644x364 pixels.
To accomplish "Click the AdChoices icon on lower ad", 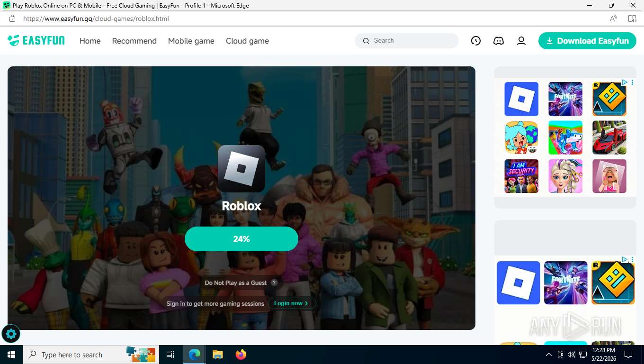I will point(625,259).
